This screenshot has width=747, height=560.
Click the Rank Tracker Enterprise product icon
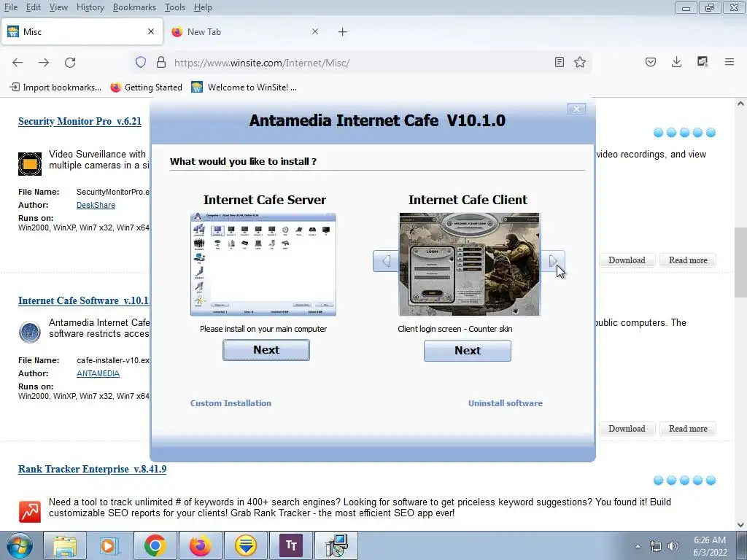(x=29, y=512)
